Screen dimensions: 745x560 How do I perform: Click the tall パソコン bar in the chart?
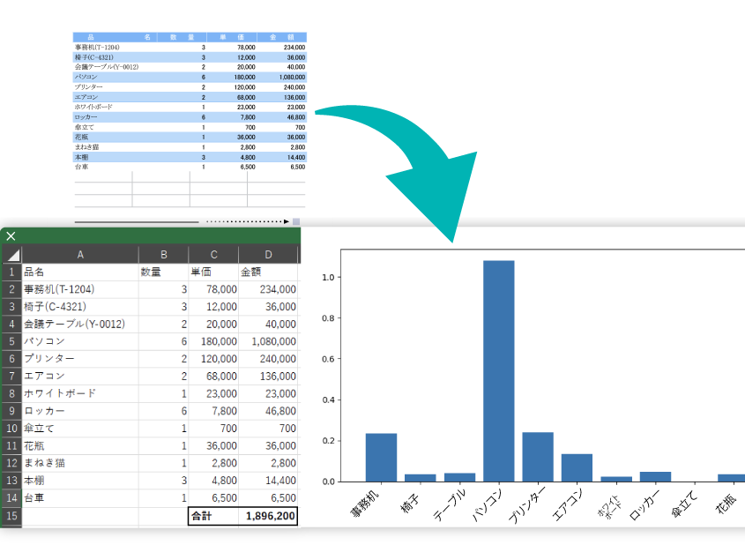point(498,370)
